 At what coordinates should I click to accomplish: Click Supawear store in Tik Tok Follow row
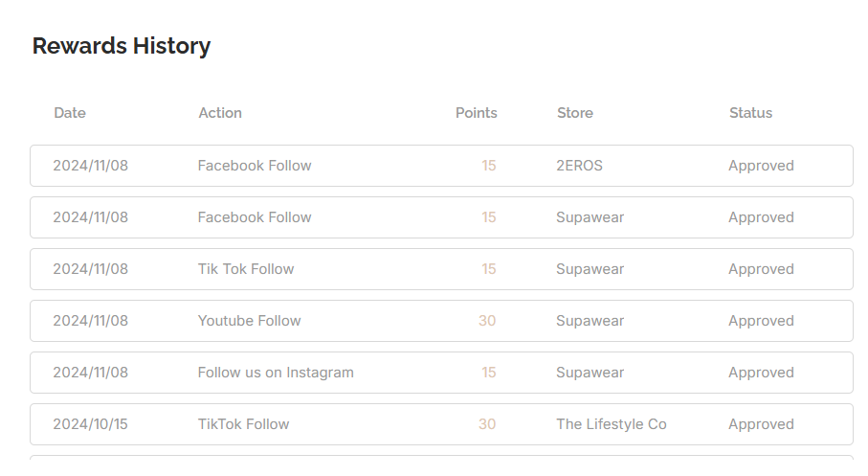[590, 269]
